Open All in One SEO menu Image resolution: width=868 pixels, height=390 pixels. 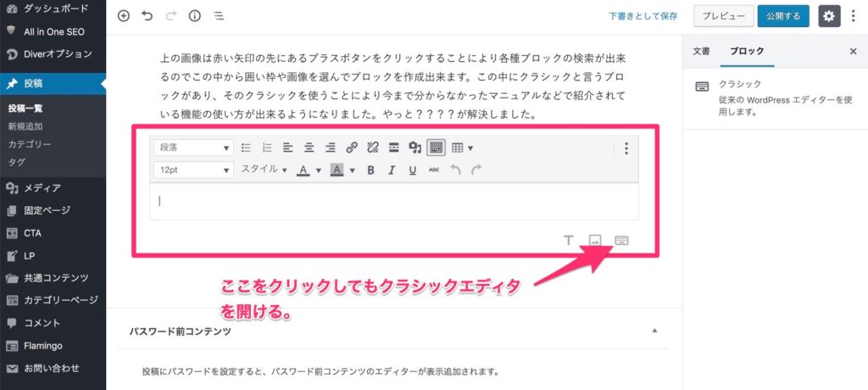tap(53, 31)
